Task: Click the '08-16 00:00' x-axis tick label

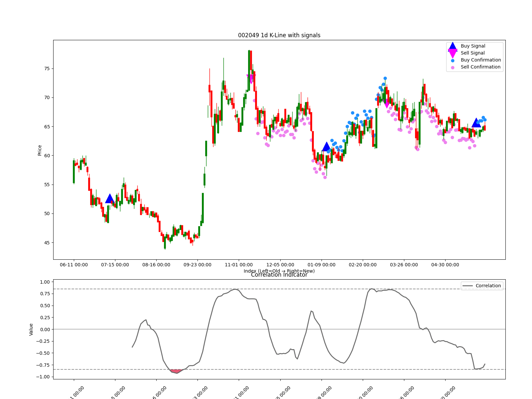Action: pyautogui.click(x=156, y=265)
